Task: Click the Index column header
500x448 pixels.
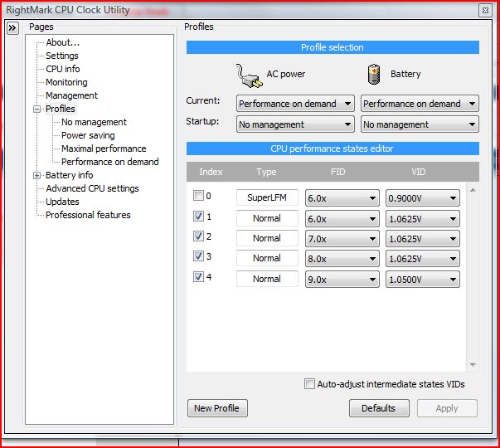Action: click(x=211, y=172)
